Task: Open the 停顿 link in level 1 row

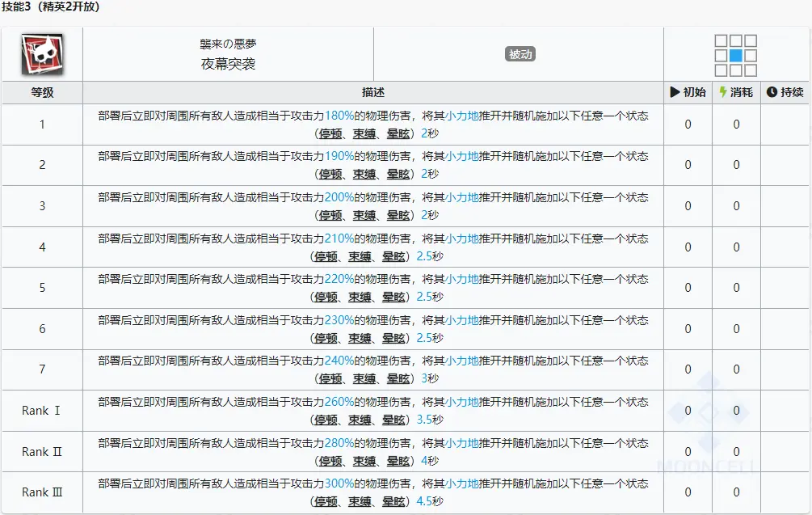Action: [330, 133]
